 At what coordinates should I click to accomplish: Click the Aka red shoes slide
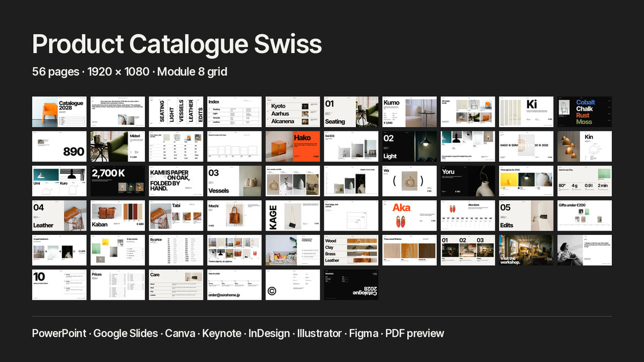tap(409, 216)
